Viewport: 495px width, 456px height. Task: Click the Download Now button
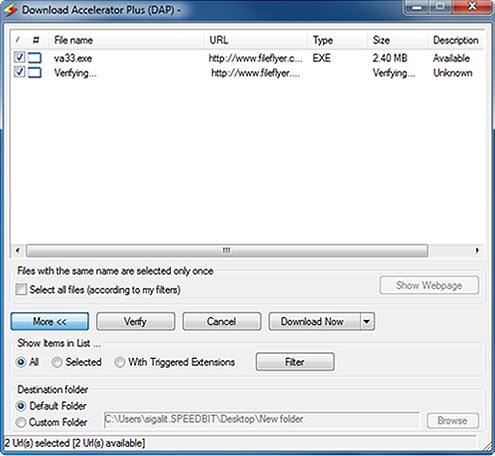[314, 321]
